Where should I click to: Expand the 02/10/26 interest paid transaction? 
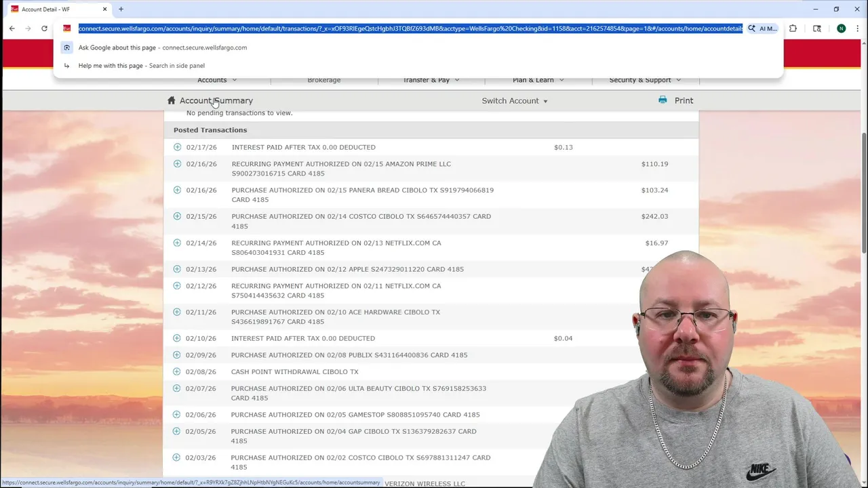[177, 338]
